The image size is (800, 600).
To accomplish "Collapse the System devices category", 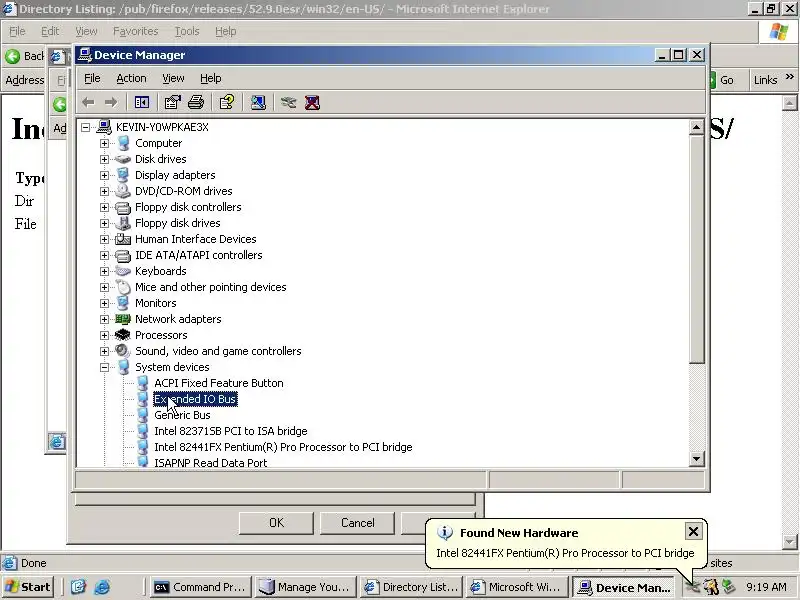I will coord(104,367).
